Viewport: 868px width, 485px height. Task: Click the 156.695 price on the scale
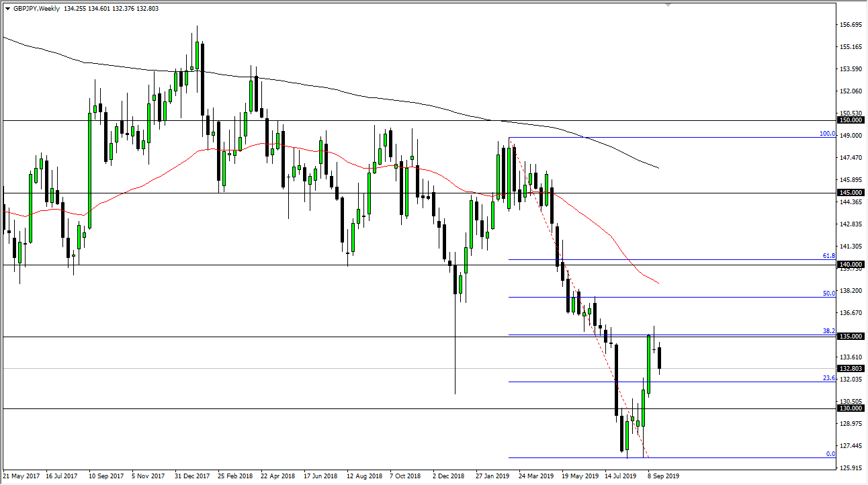point(851,25)
